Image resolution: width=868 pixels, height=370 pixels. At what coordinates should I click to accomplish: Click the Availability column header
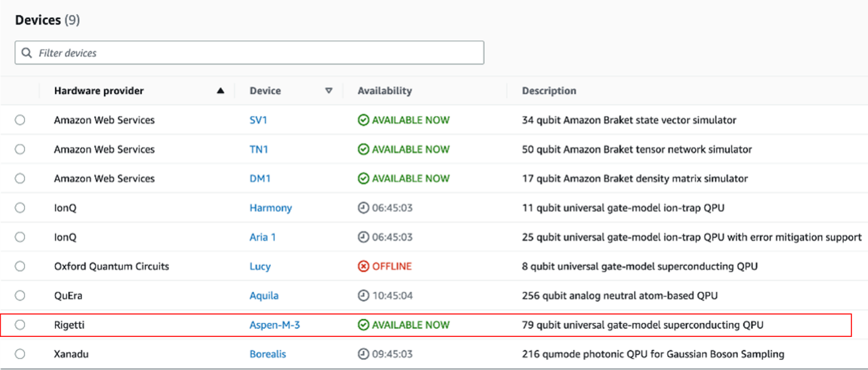384,91
